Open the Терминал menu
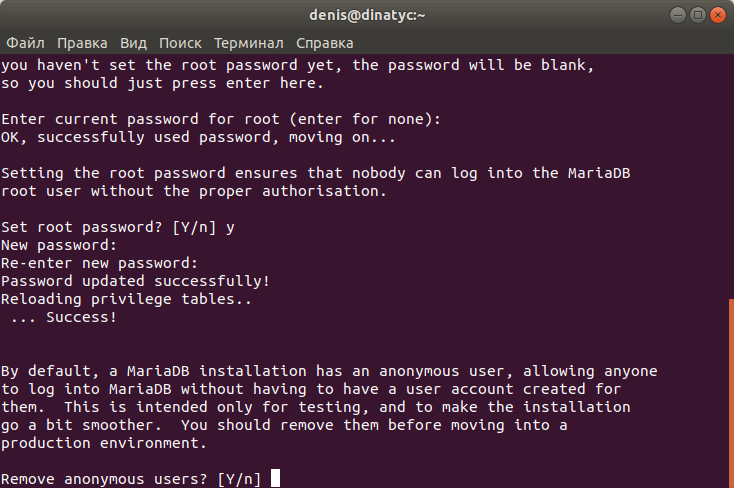The height and width of the screenshot is (488, 734). pos(249,43)
